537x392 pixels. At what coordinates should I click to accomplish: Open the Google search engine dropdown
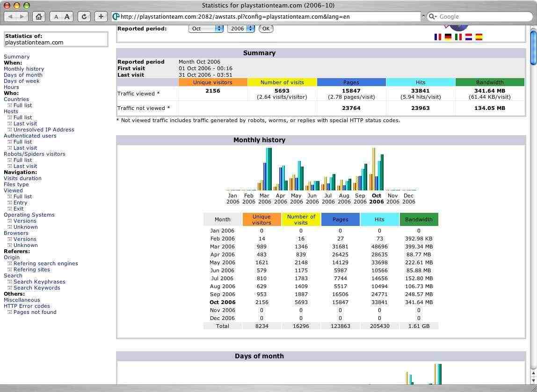[433, 16]
